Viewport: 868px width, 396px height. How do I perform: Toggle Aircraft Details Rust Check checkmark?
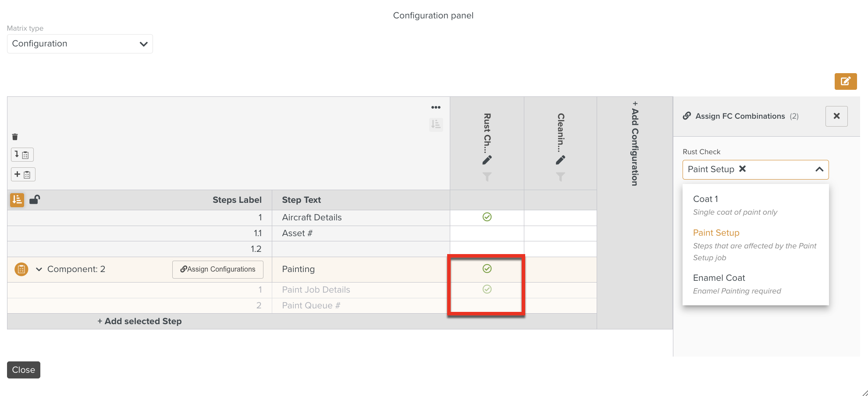point(487,217)
